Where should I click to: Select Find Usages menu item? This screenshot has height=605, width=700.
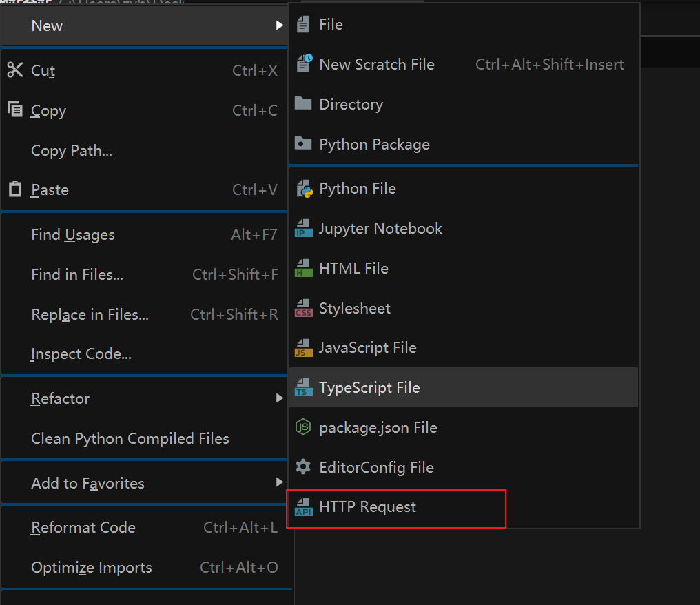pos(145,234)
